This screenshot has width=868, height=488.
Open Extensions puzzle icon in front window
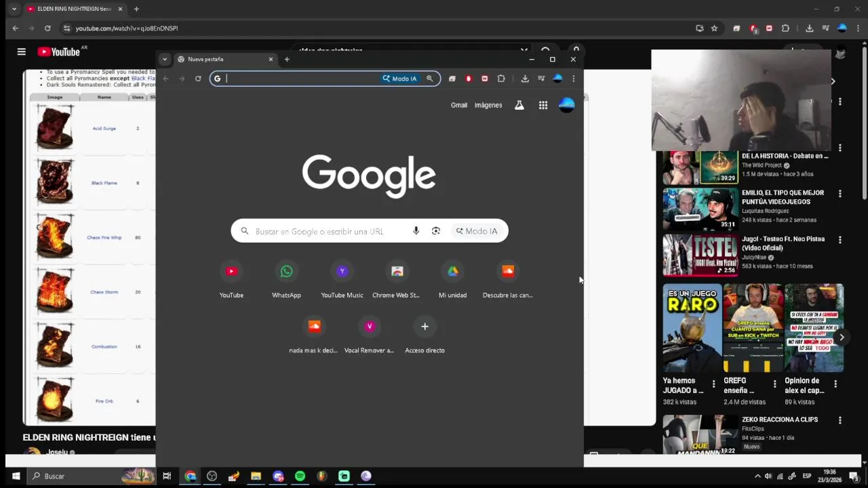tap(501, 79)
